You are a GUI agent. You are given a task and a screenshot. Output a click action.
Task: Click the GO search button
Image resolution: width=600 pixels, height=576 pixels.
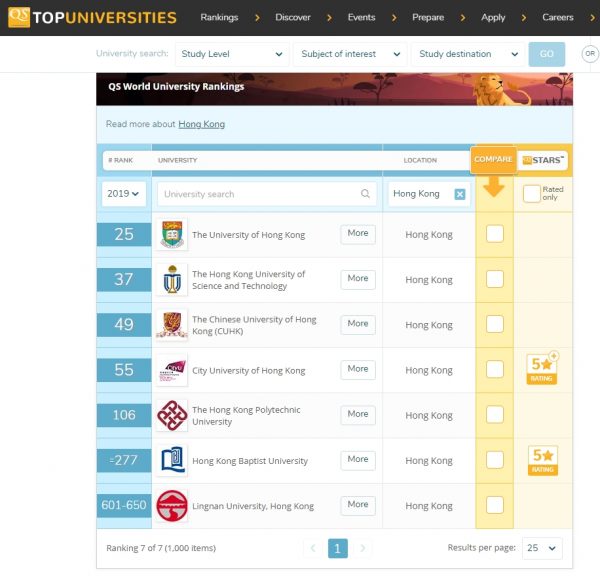546,54
